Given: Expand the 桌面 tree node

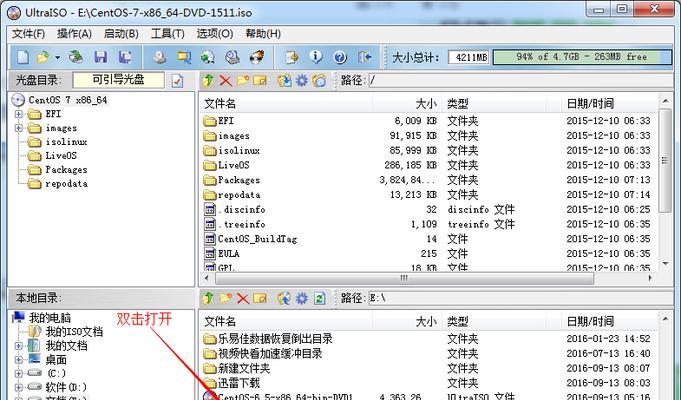Looking at the screenshot, I should click(19, 360).
